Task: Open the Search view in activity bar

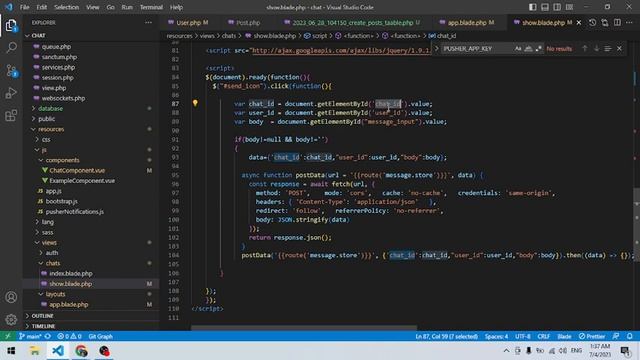Action: coord(11,48)
